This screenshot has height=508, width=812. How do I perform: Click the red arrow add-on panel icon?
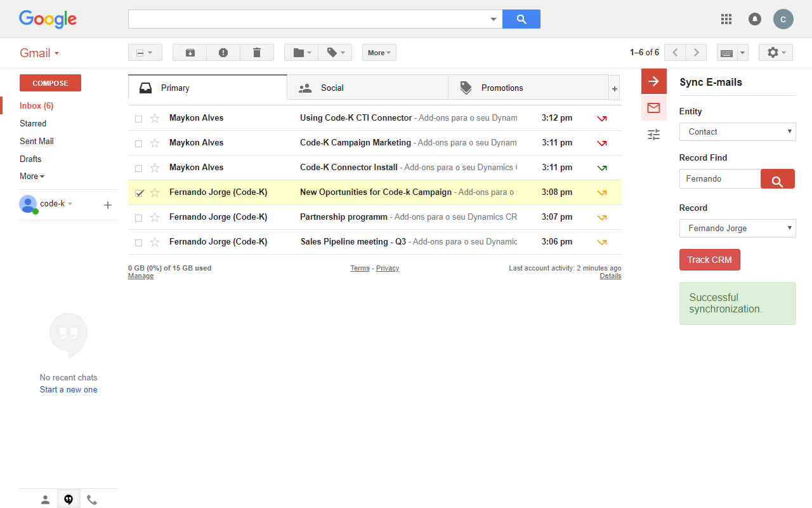click(x=654, y=81)
